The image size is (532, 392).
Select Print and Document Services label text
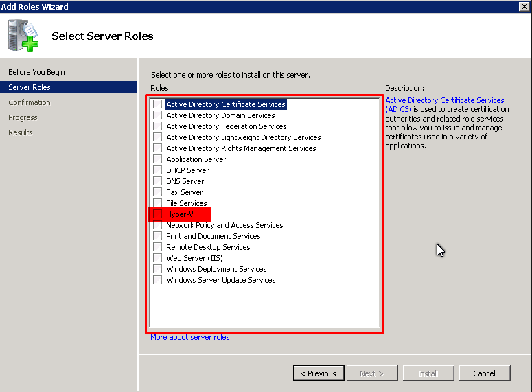coord(213,236)
